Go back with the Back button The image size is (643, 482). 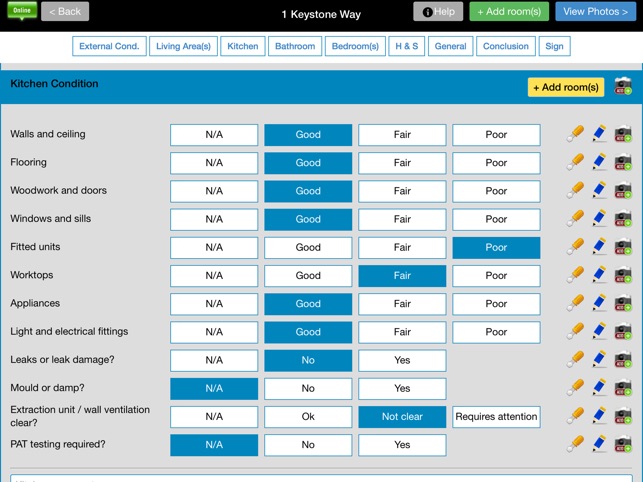65,11
